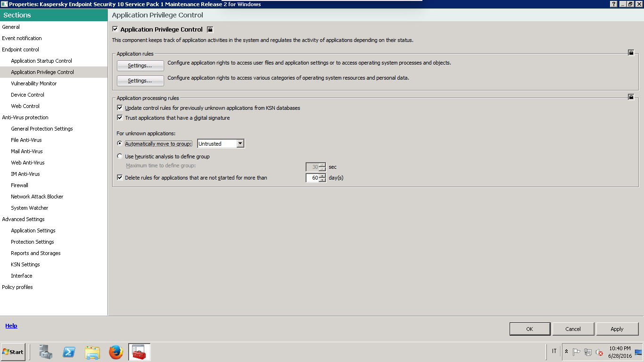Toggle Delete rules for applications not started

click(x=120, y=178)
